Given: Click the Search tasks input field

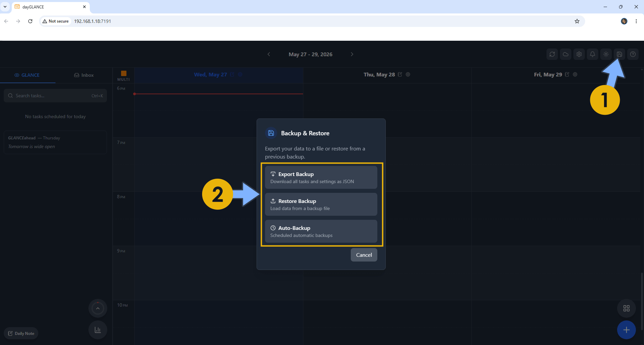Looking at the screenshot, I should coord(55,96).
